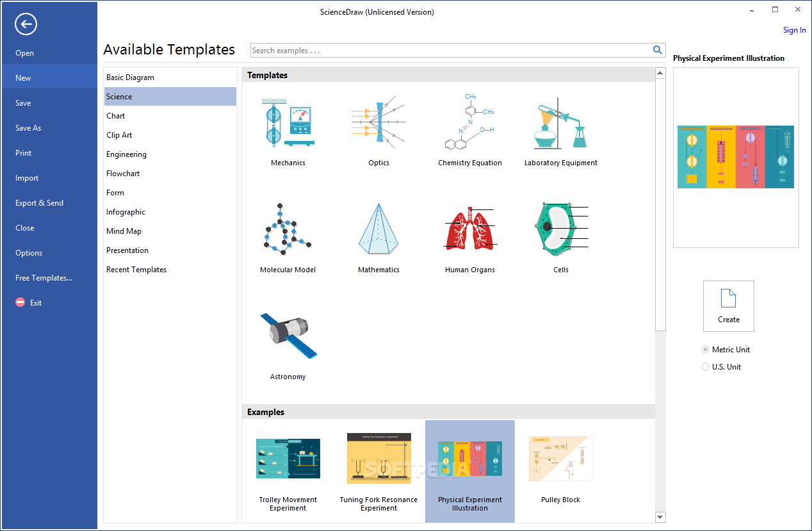The width and height of the screenshot is (812, 531).
Task: Select the Engineering category
Action: click(170, 154)
